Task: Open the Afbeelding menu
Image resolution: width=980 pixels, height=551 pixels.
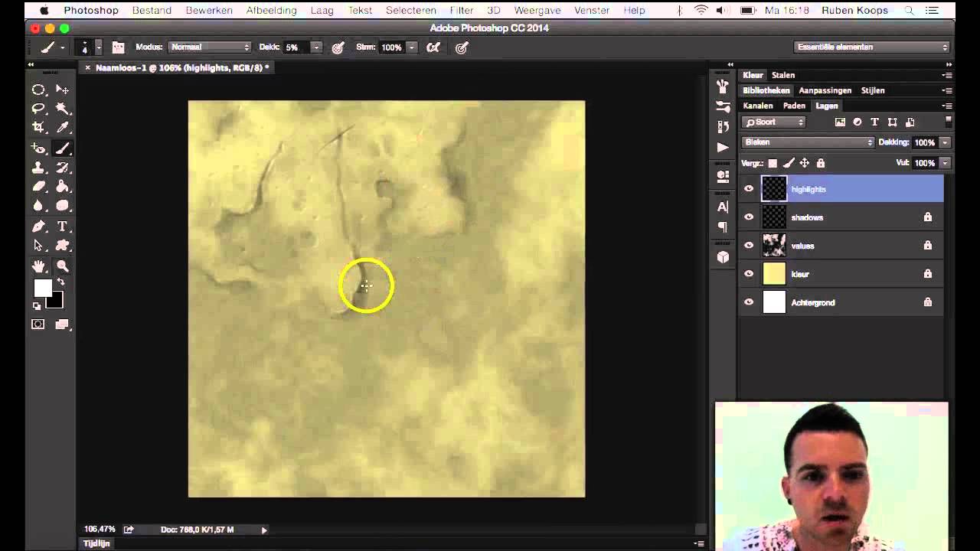Action: pyautogui.click(x=271, y=11)
